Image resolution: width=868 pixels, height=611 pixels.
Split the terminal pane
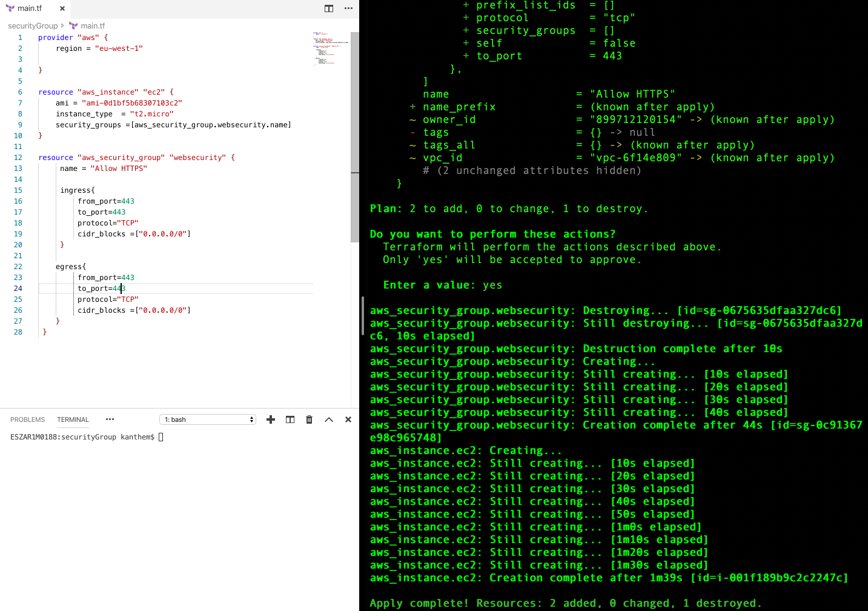(x=290, y=419)
